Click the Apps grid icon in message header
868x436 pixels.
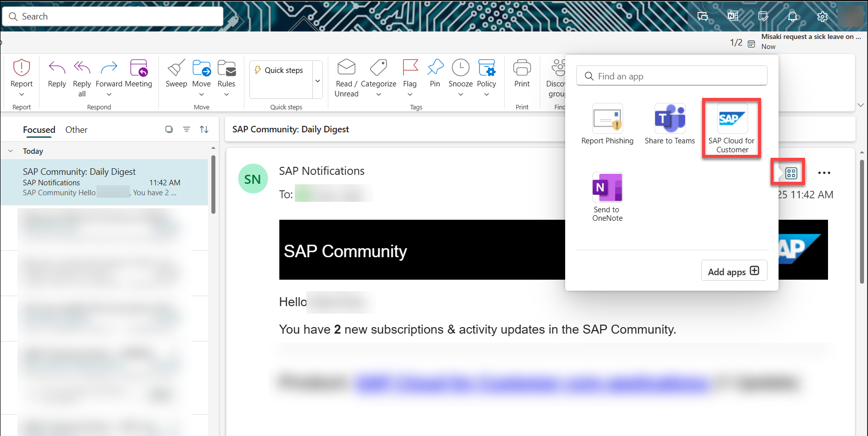(791, 173)
